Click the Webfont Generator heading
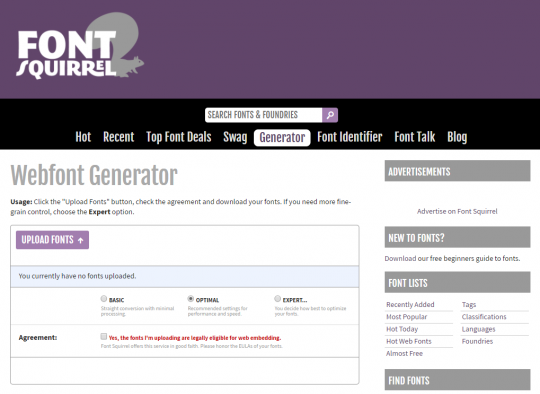The image size is (540, 394). [x=94, y=175]
